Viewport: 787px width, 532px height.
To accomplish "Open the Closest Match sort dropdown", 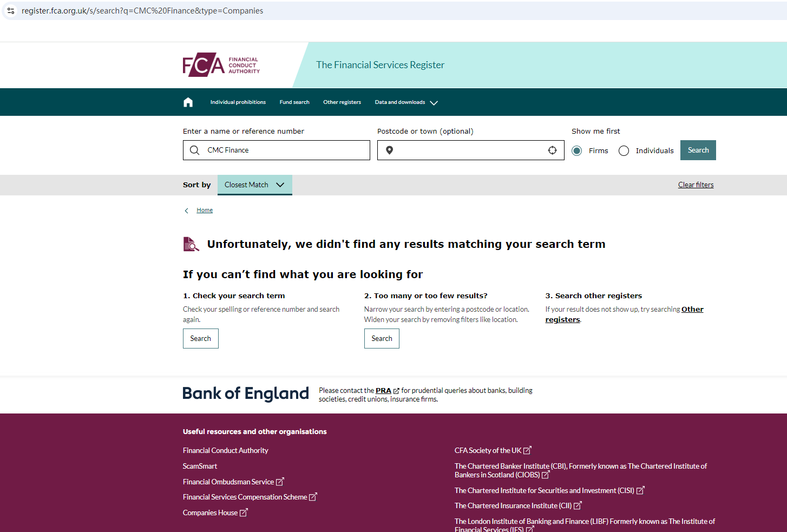I will click(254, 185).
